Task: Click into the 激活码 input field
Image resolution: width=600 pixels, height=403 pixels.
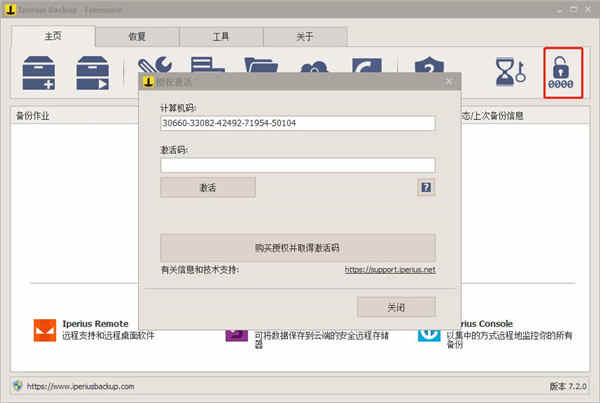Action: pyautogui.click(x=298, y=165)
